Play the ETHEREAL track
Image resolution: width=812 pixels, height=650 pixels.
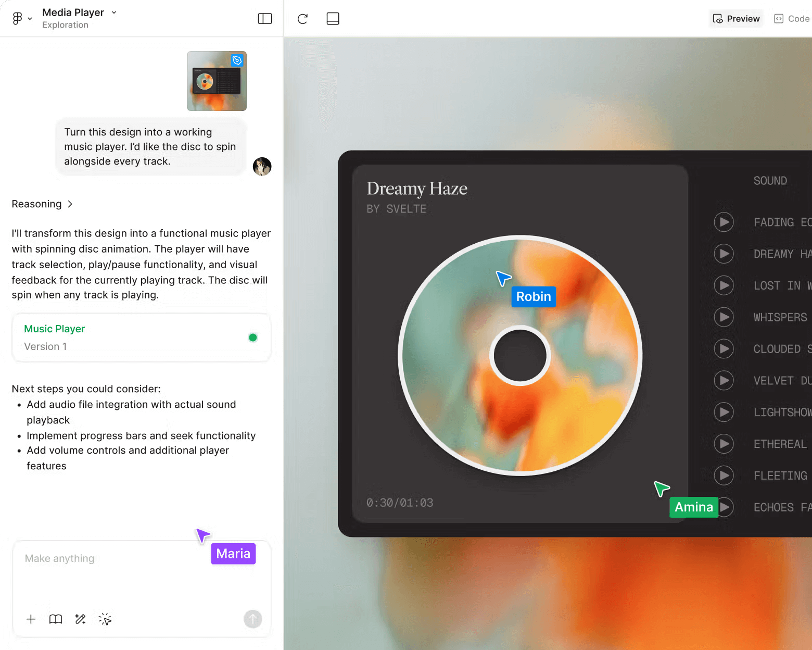click(724, 444)
